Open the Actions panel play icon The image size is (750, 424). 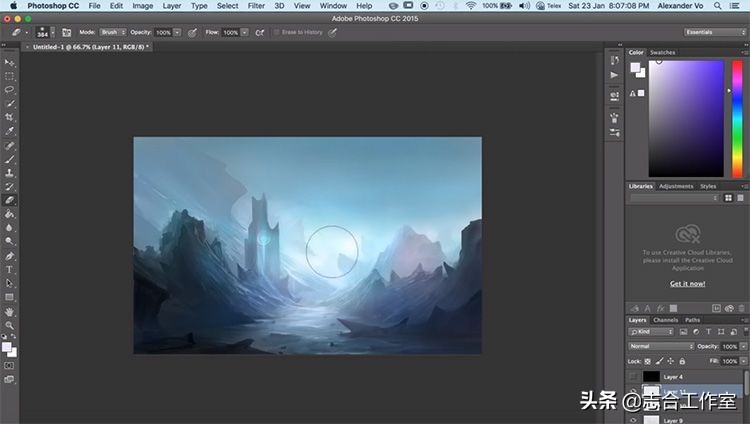coord(615,75)
